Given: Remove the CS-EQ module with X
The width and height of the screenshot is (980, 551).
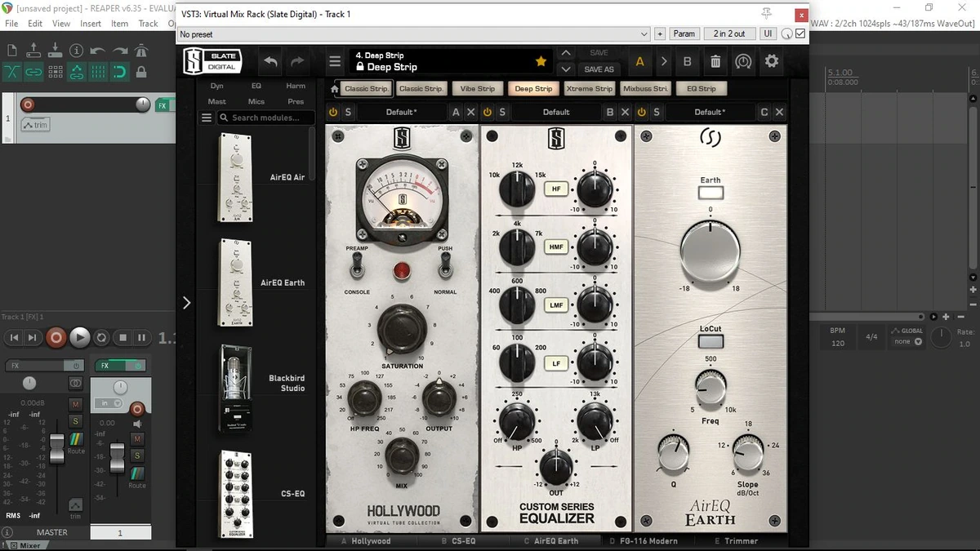Looking at the screenshot, I should click(625, 112).
